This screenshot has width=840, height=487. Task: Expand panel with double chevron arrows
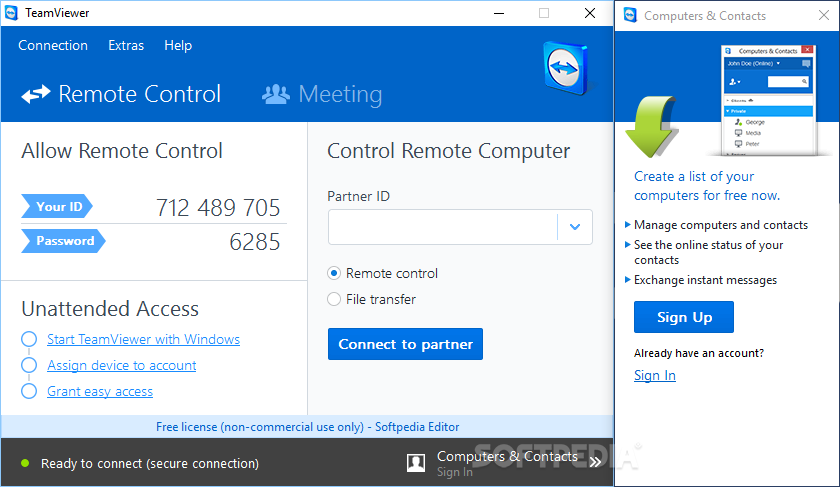coord(595,462)
